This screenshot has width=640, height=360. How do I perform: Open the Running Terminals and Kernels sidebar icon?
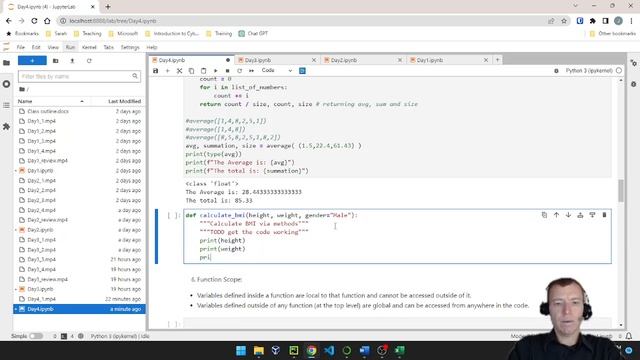coord(6,84)
